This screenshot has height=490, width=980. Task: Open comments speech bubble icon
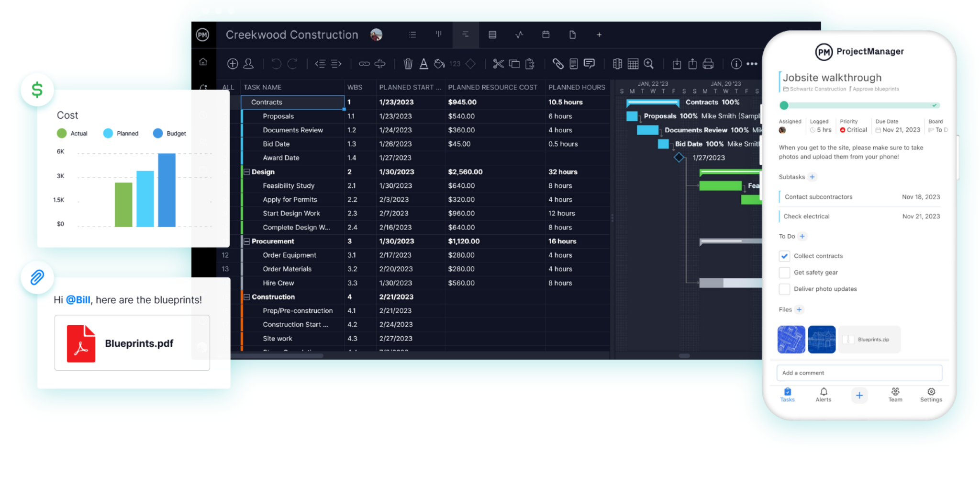(590, 64)
